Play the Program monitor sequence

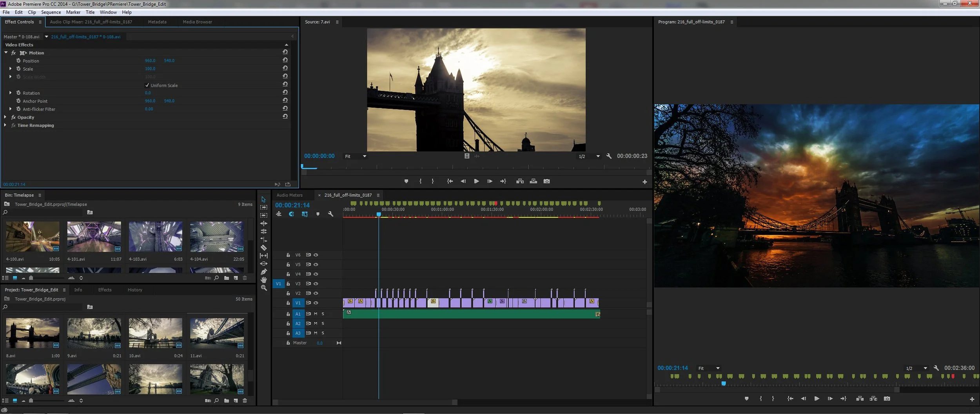(817, 399)
